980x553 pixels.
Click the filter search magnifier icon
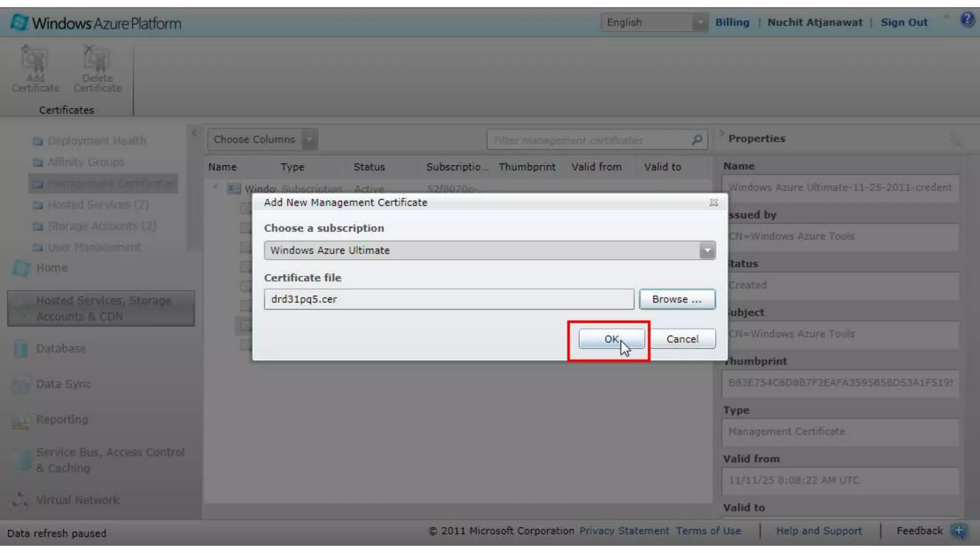[x=697, y=140]
